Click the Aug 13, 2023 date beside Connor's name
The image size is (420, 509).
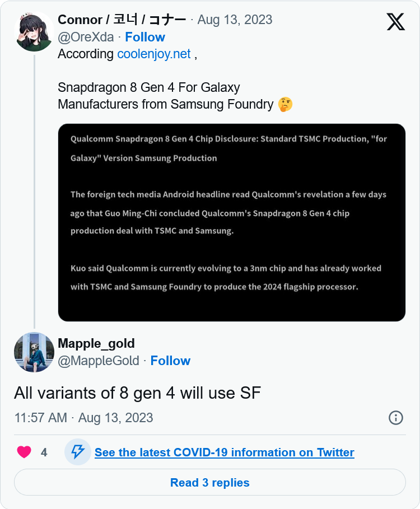pos(235,20)
